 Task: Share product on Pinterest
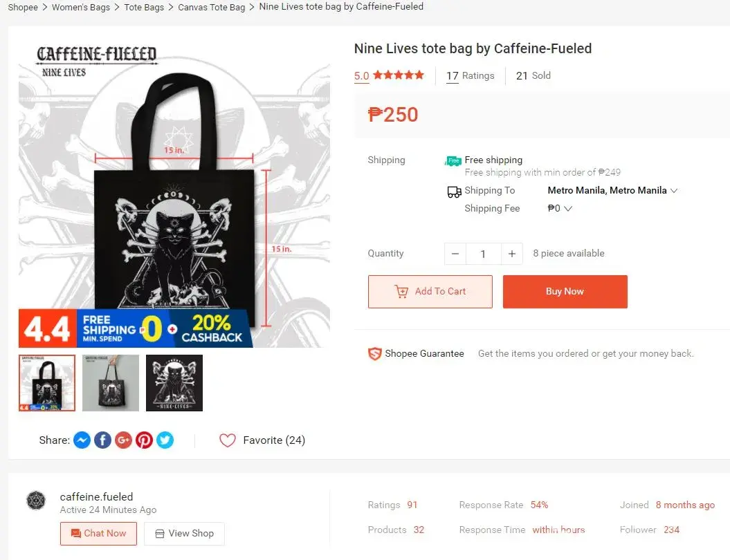point(144,440)
